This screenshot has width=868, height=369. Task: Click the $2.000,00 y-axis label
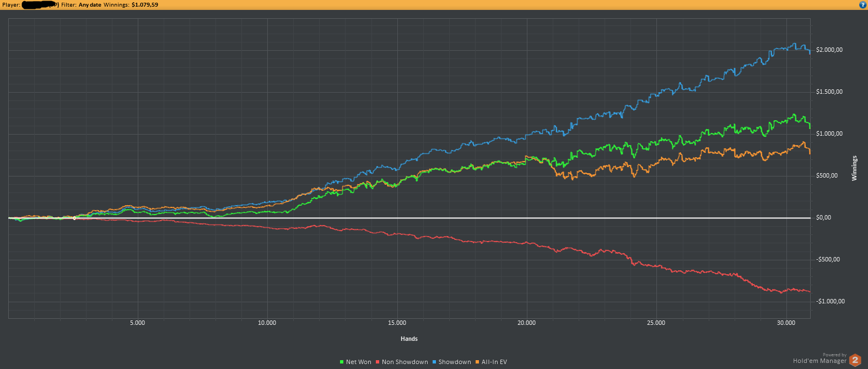pyautogui.click(x=829, y=50)
